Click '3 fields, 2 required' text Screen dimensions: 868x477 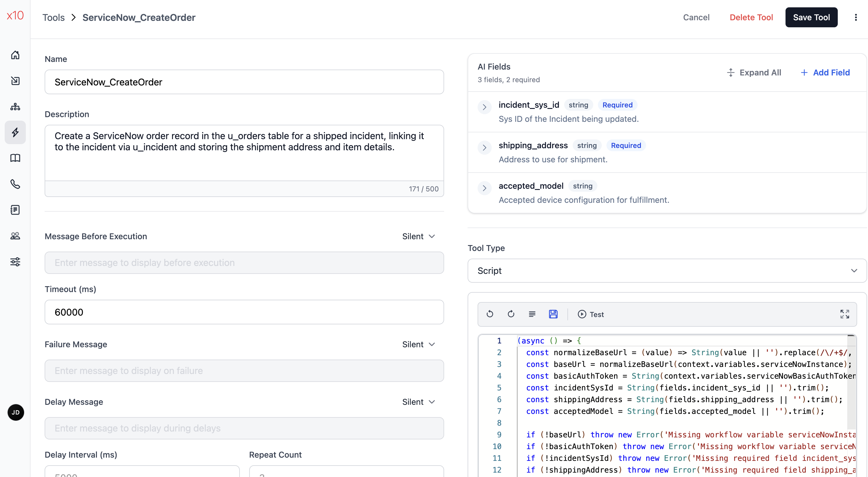[x=508, y=80]
